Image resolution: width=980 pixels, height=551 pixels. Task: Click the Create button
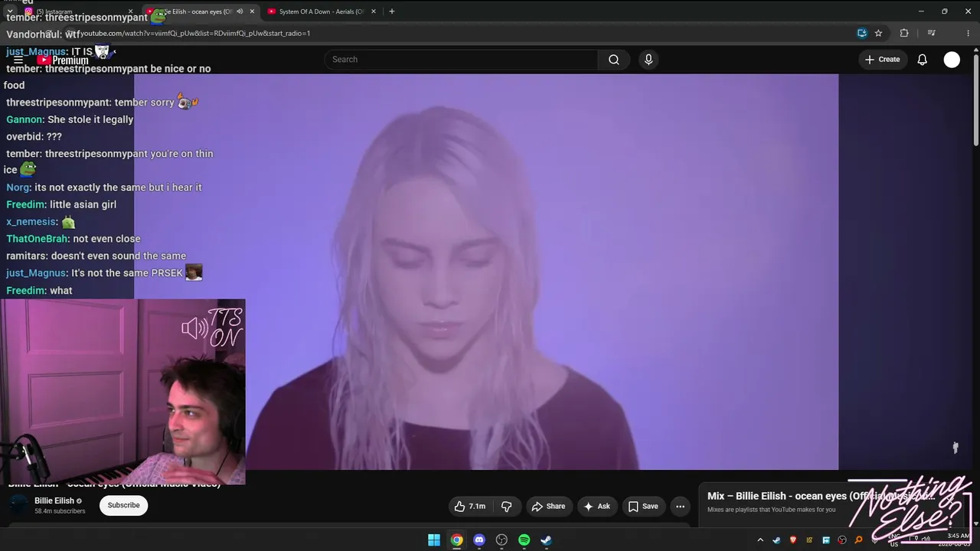click(883, 60)
